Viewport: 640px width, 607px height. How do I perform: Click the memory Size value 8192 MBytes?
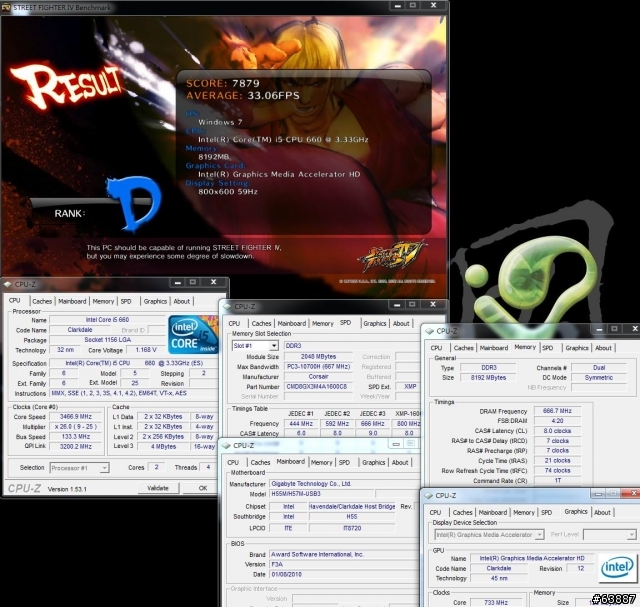[x=488, y=378]
